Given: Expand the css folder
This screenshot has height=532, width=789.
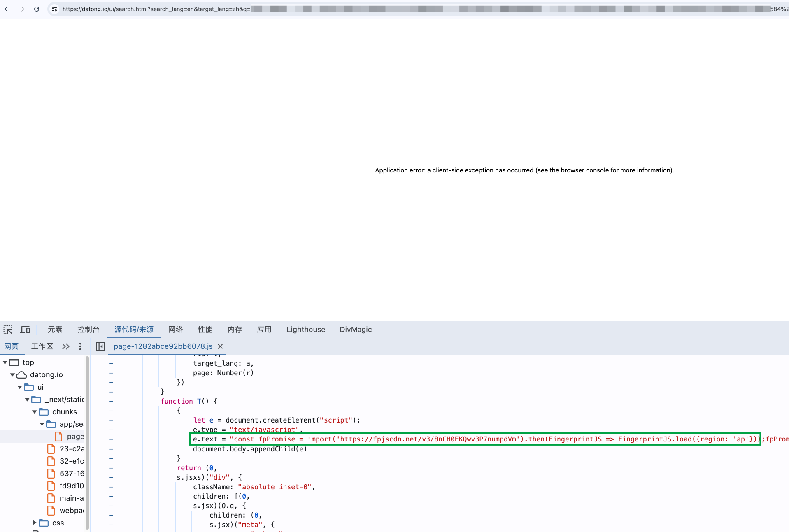Looking at the screenshot, I should tap(35, 523).
